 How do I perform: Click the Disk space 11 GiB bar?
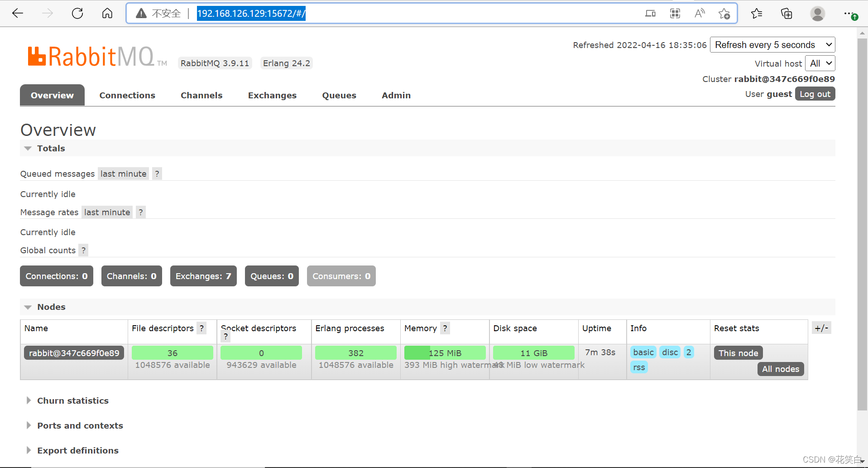(534, 353)
